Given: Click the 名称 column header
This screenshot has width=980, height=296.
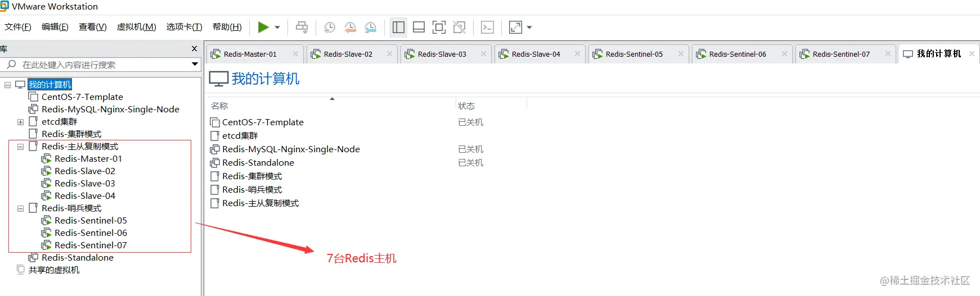Looking at the screenshot, I should pyautogui.click(x=219, y=106).
